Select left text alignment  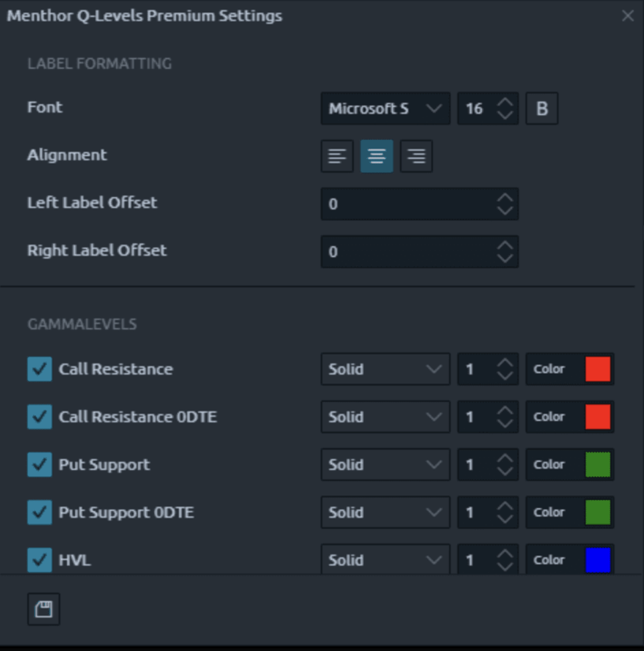pos(337,155)
